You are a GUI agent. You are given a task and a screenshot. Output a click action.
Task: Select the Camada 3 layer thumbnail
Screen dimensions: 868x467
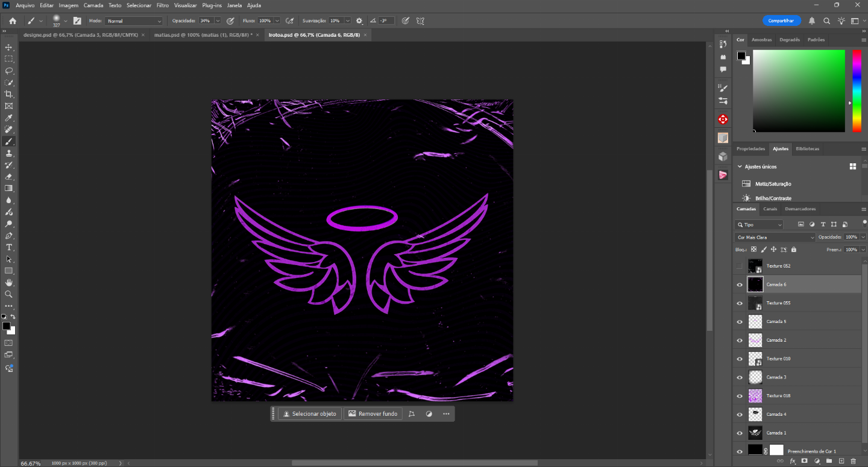(x=755, y=377)
